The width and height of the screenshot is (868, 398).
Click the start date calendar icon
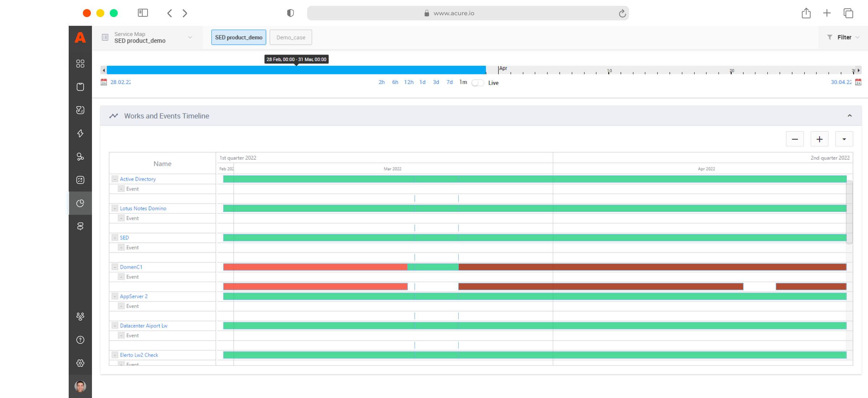(x=104, y=82)
